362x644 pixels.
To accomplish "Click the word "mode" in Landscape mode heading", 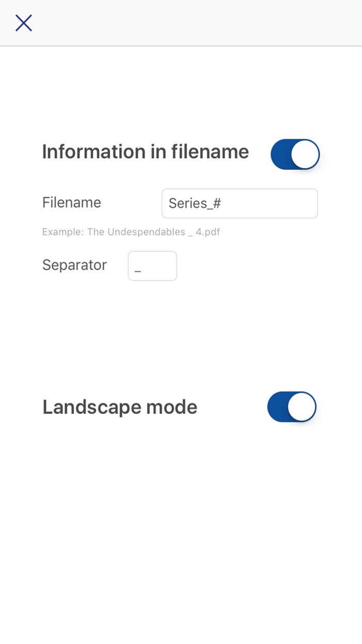I will coord(172,407).
